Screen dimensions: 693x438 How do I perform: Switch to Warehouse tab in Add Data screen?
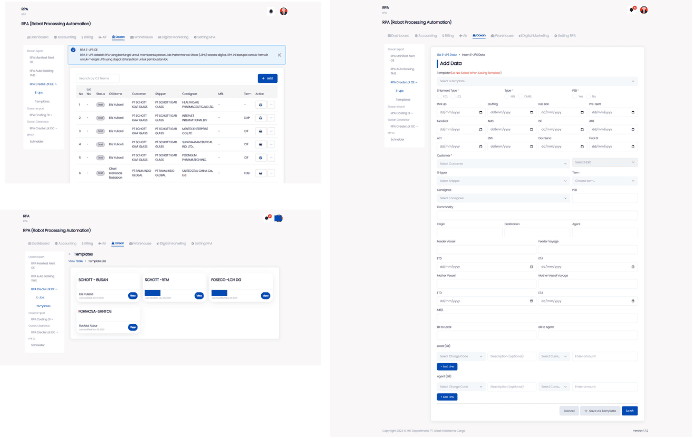502,36
